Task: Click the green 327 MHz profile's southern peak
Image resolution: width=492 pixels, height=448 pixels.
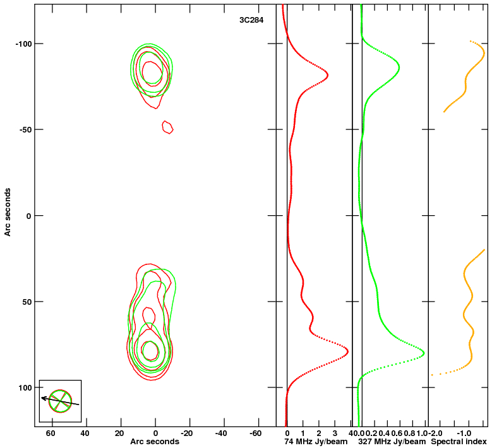Action: coord(423,353)
